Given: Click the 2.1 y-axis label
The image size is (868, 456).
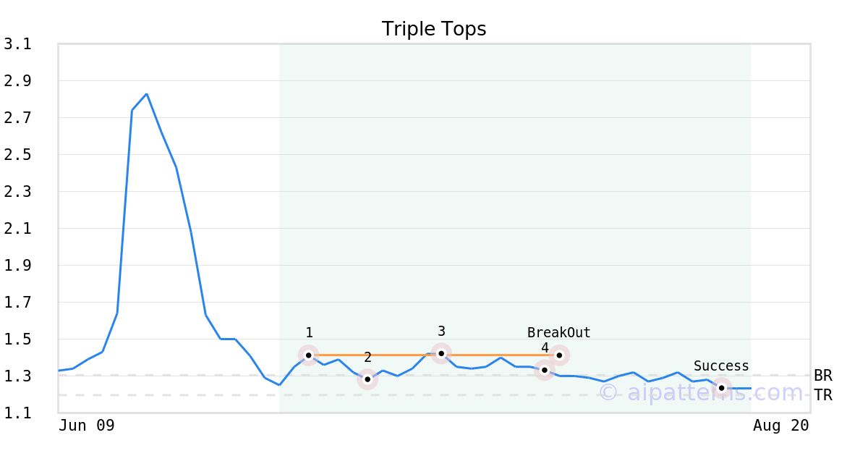Looking at the screenshot, I should tap(17, 229).
